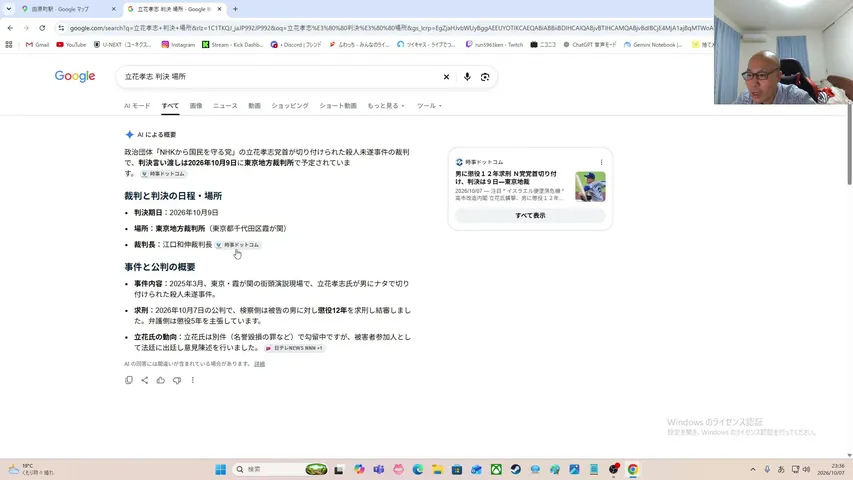Switch to 動画 results tab

[x=255, y=106]
